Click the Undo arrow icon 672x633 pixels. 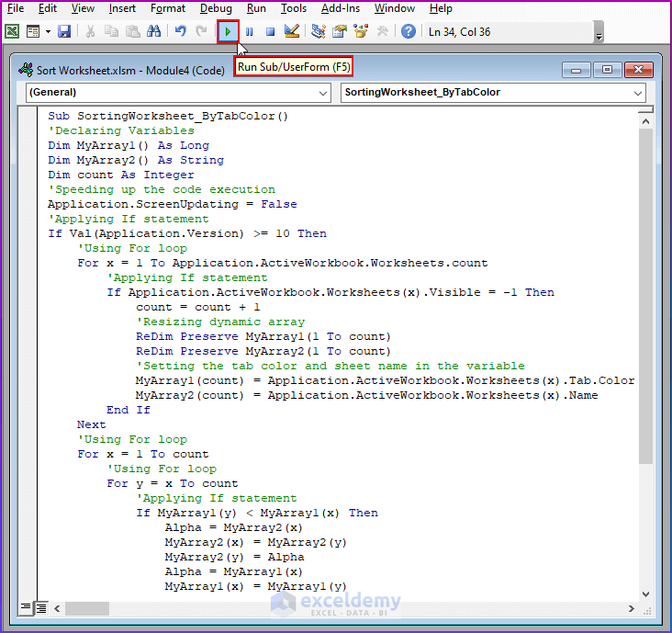pyautogui.click(x=181, y=31)
